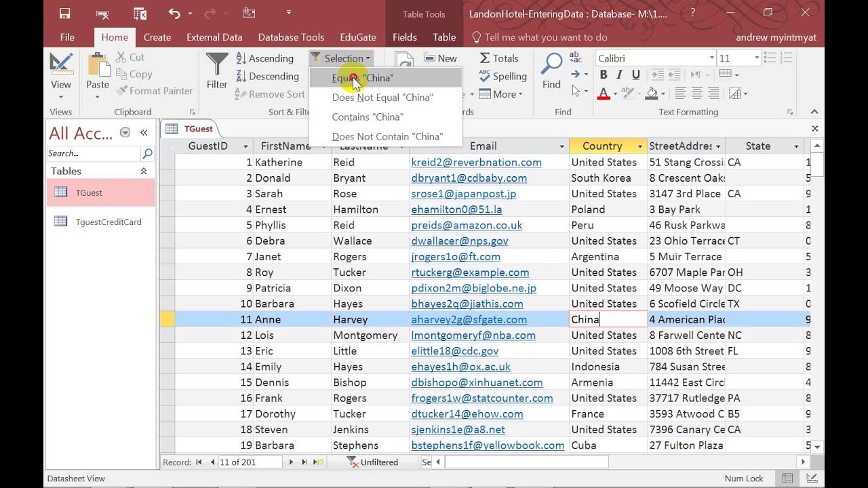Sort records Ascending
This screenshot has height=488, width=868.
264,58
